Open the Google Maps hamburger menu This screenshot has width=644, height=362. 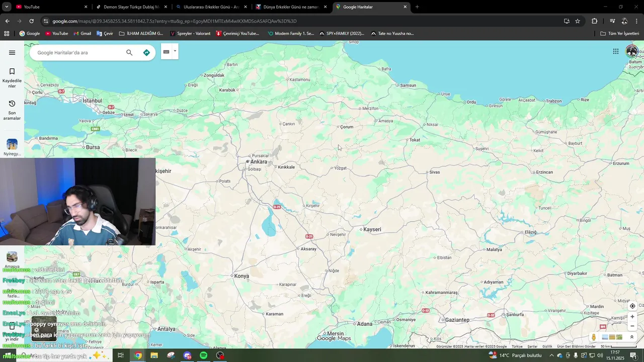pyautogui.click(x=12, y=52)
